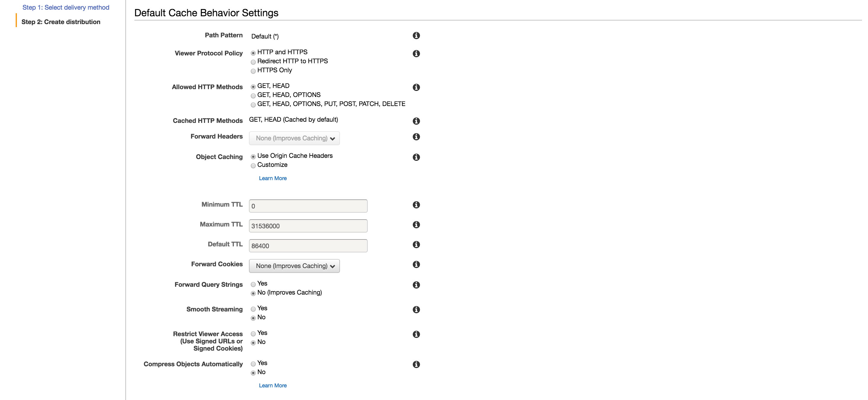Click the Minimum TTL input field
The height and width of the screenshot is (400, 868).
point(308,206)
